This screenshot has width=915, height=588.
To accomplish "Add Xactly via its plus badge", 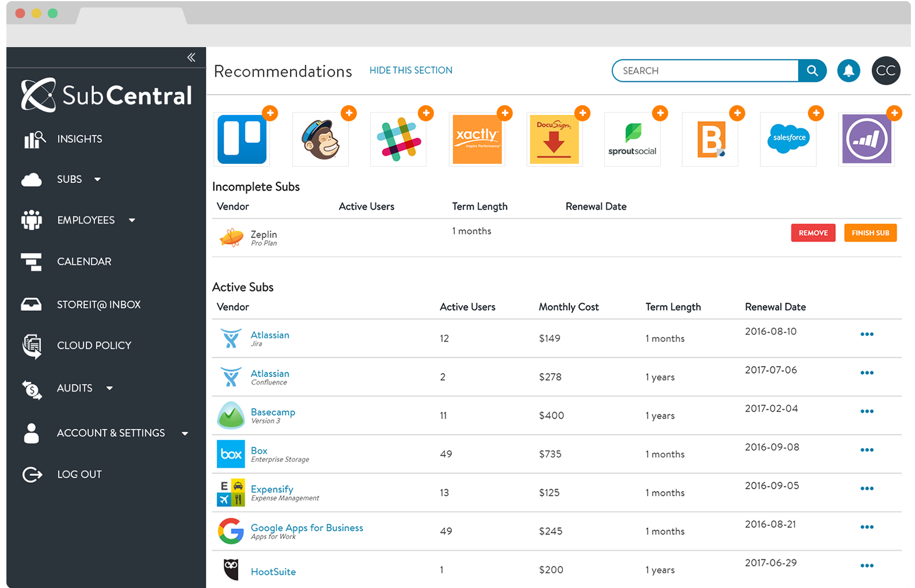I will click(504, 113).
